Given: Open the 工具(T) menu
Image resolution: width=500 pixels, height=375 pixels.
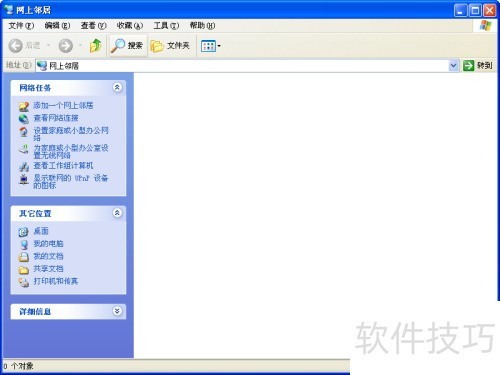Looking at the screenshot, I should point(166,25).
